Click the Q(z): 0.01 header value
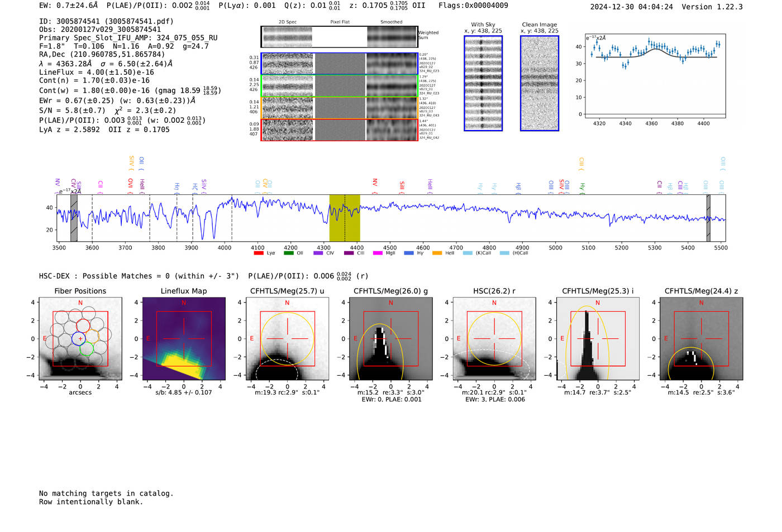 [312, 6]
